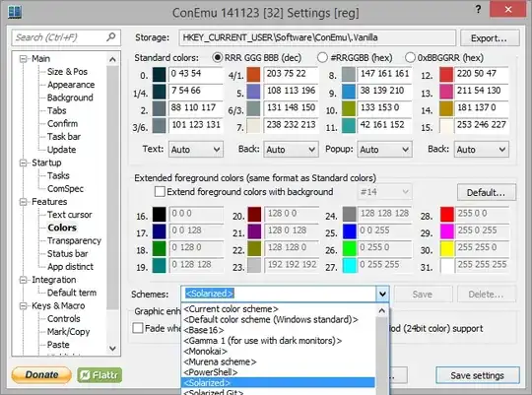Open Status bar settings page
Image resolution: width=532 pixels, height=395 pixels.
[x=68, y=254]
